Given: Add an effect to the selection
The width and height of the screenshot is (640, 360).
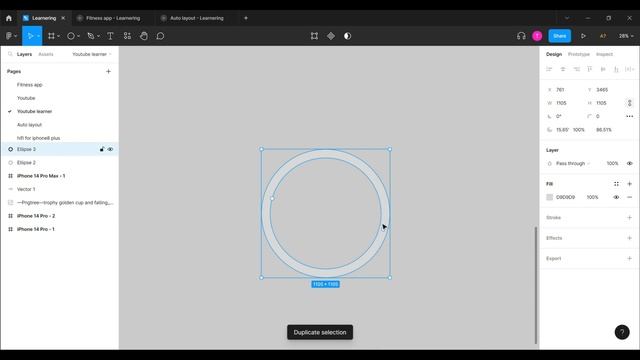Looking at the screenshot, I should [x=629, y=238].
